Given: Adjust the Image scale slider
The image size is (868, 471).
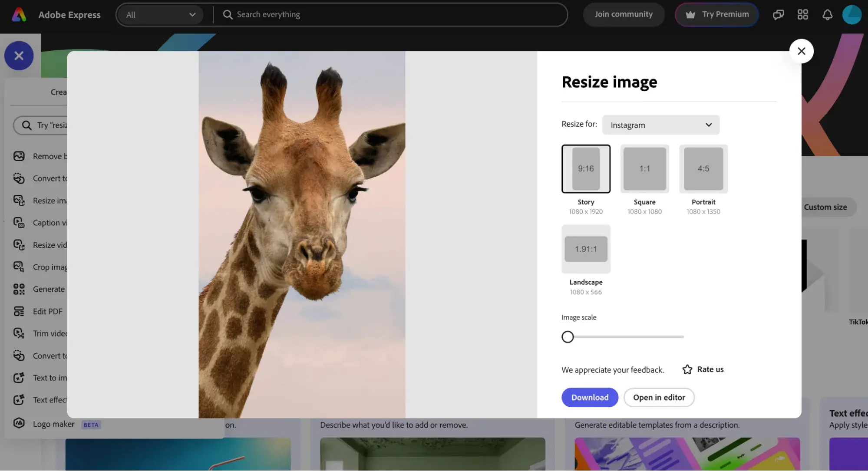Looking at the screenshot, I should (x=568, y=336).
